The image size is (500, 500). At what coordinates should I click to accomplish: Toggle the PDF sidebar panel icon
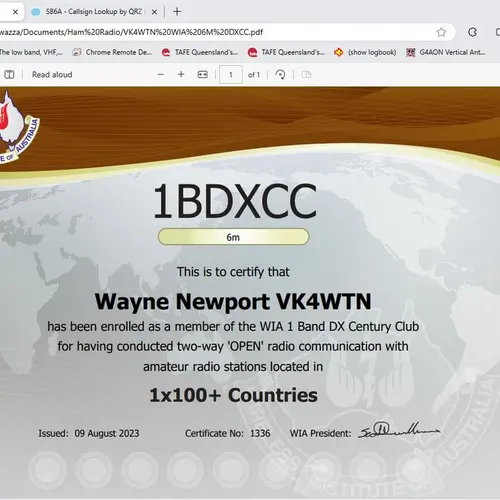pyautogui.click(x=9, y=75)
